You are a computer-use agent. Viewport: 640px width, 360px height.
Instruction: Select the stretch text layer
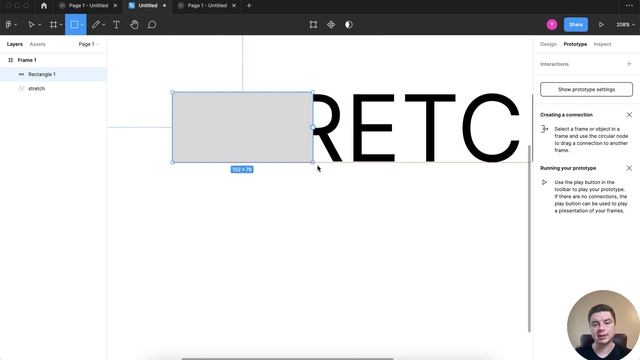click(53, 89)
